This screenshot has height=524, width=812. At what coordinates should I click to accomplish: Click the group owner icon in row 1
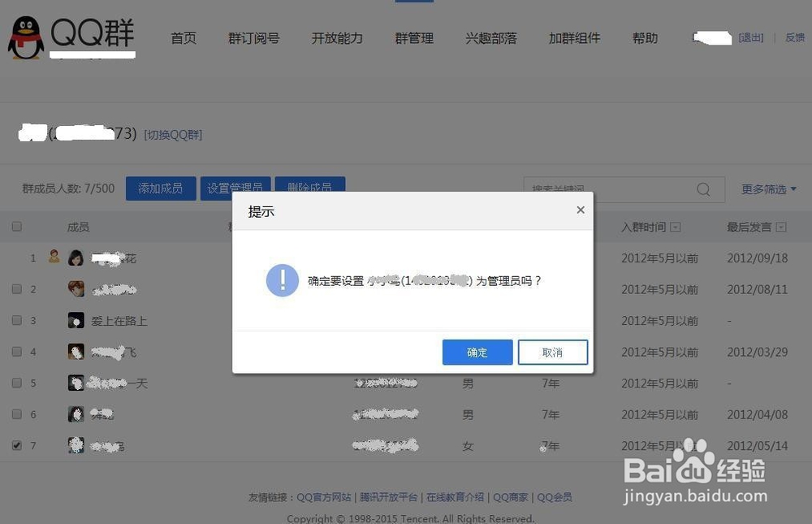[x=54, y=256]
